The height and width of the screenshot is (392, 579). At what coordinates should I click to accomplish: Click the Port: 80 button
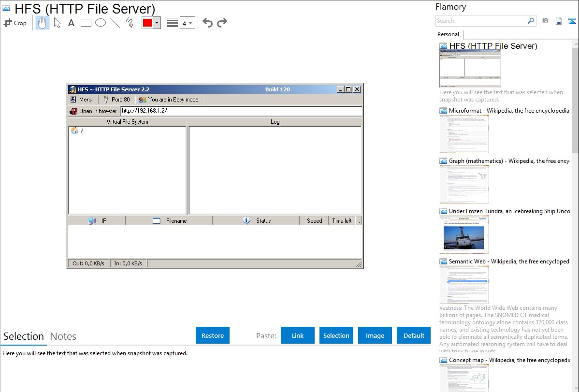pyautogui.click(x=116, y=100)
